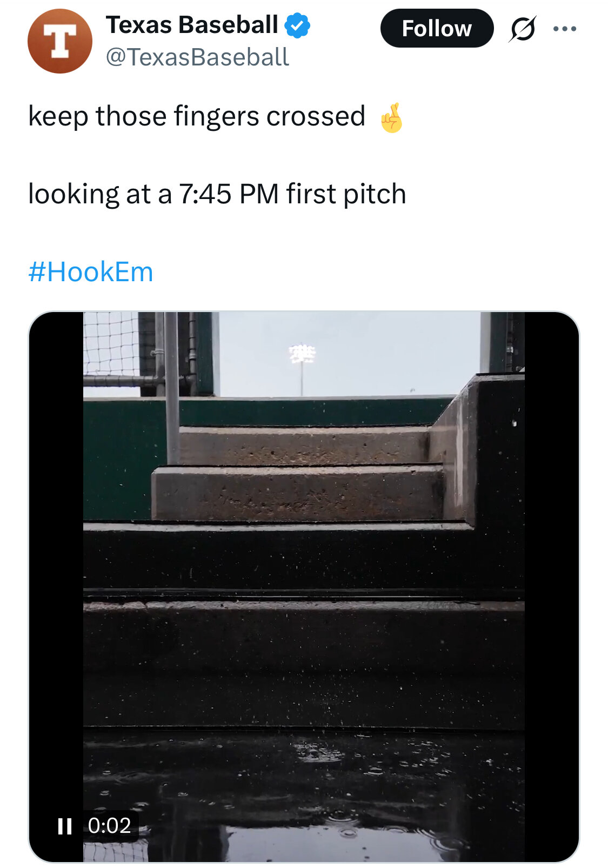Screen dimensions: 608x868
Task: Click the right black bar of video
Action: pos(551,587)
